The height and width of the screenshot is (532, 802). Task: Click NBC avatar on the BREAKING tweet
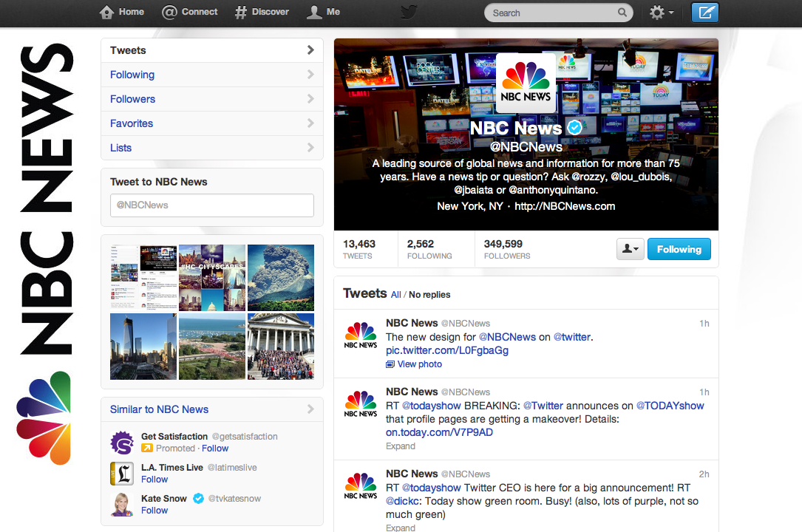[361, 403]
